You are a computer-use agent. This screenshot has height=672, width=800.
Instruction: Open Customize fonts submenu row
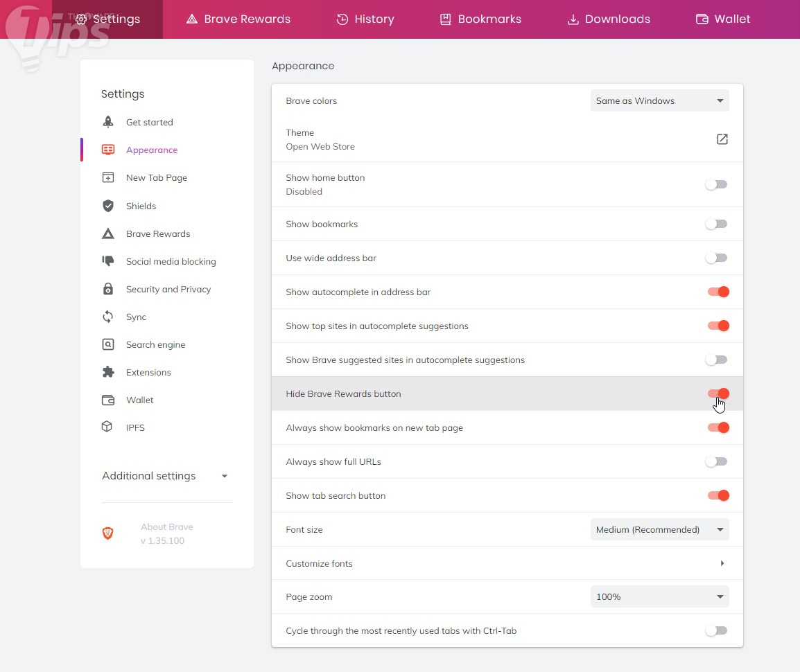click(x=507, y=563)
